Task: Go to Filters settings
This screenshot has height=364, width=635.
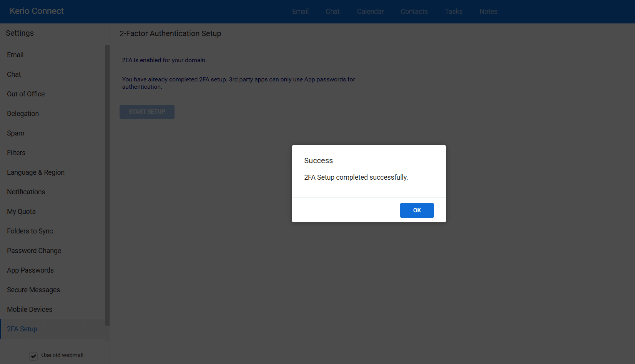Action: 16,153
